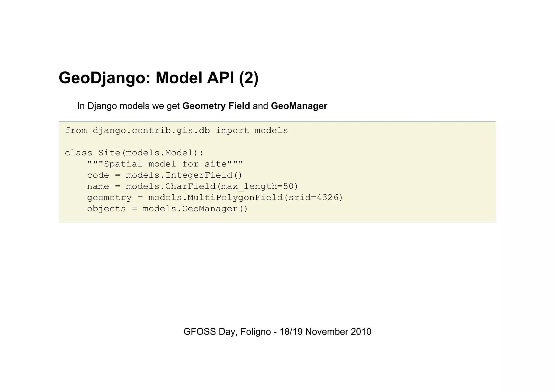The width and height of the screenshot is (555, 392).
Task: Click the docstring 'Spatial model for site'
Action: click(x=165, y=164)
